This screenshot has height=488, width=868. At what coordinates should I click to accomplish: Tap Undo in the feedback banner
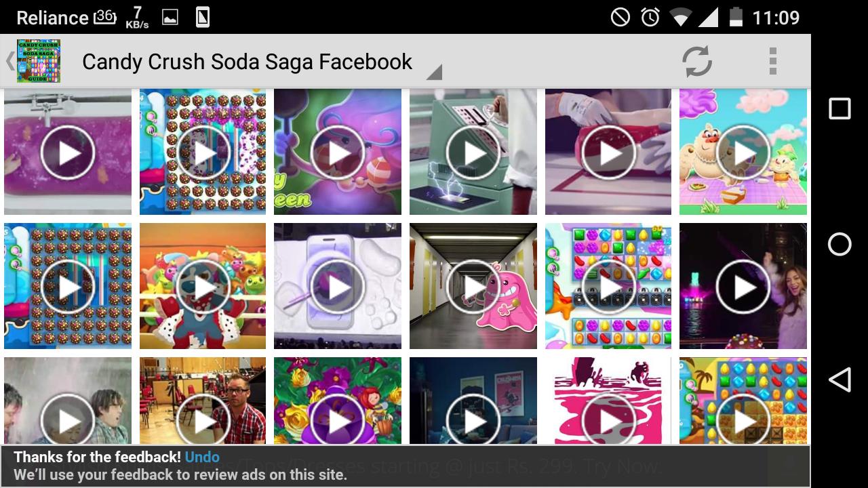pyautogui.click(x=203, y=457)
